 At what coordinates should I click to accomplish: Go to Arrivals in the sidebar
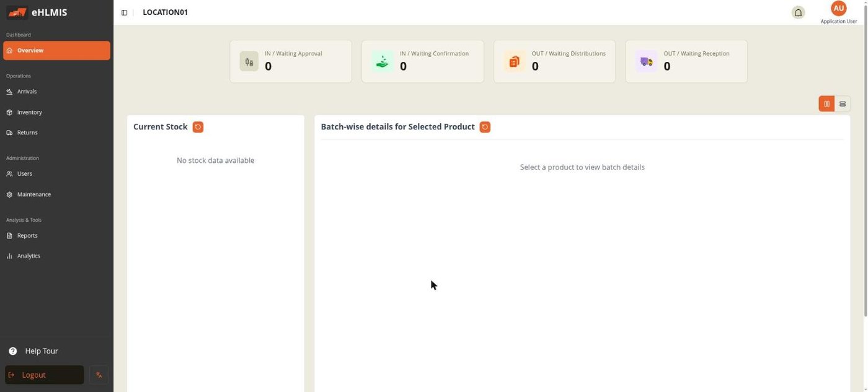click(56, 92)
